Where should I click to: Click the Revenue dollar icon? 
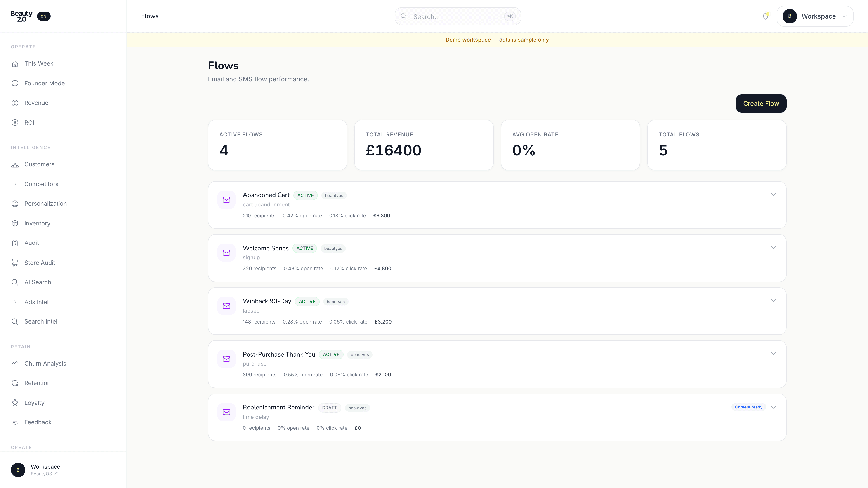click(15, 103)
